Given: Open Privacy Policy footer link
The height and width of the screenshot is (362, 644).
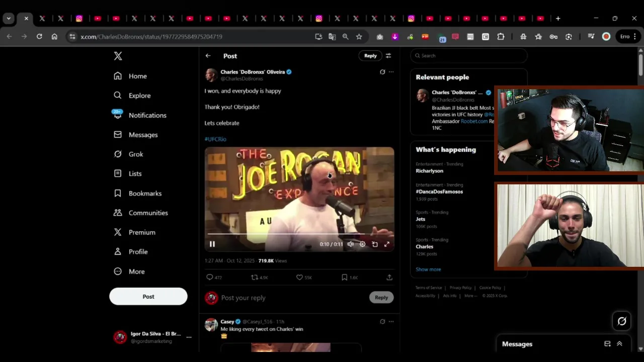Looking at the screenshot, I should point(460,288).
